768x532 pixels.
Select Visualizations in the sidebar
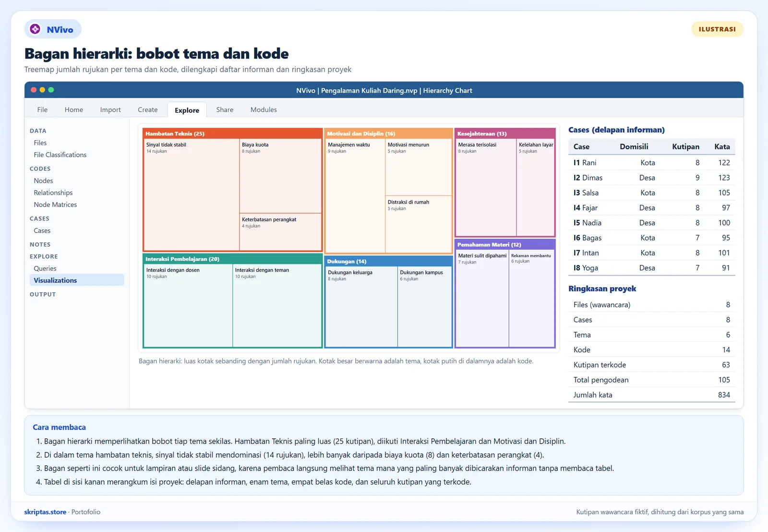(77, 280)
